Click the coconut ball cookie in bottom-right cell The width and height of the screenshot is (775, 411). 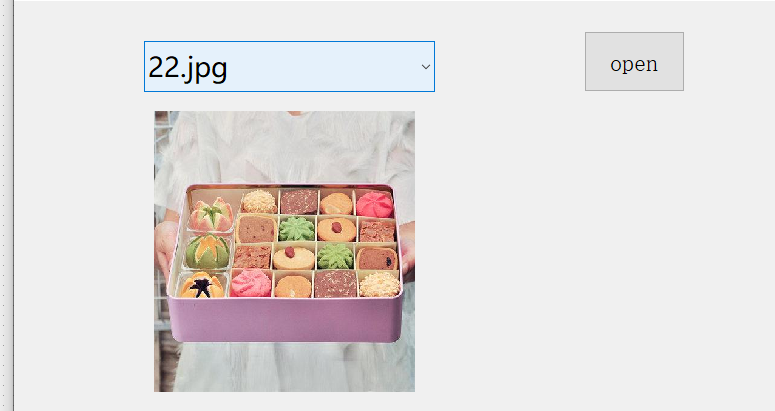coord(380,284)
